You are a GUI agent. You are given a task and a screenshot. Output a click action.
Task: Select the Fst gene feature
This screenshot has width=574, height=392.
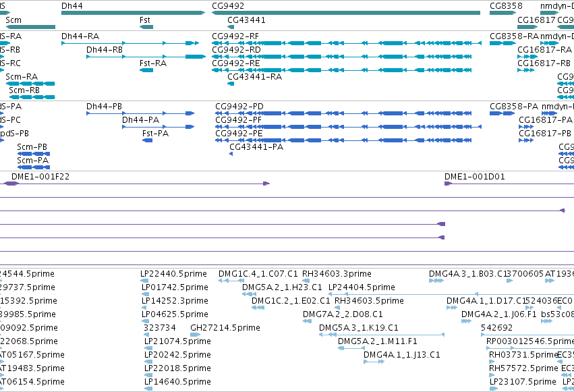click(x=146, y=27)
